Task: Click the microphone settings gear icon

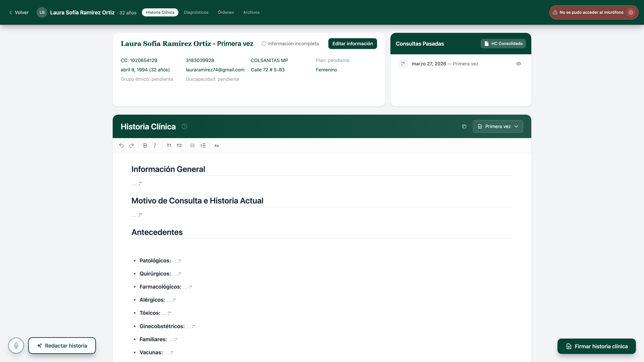Action: (x=631, y=12)
